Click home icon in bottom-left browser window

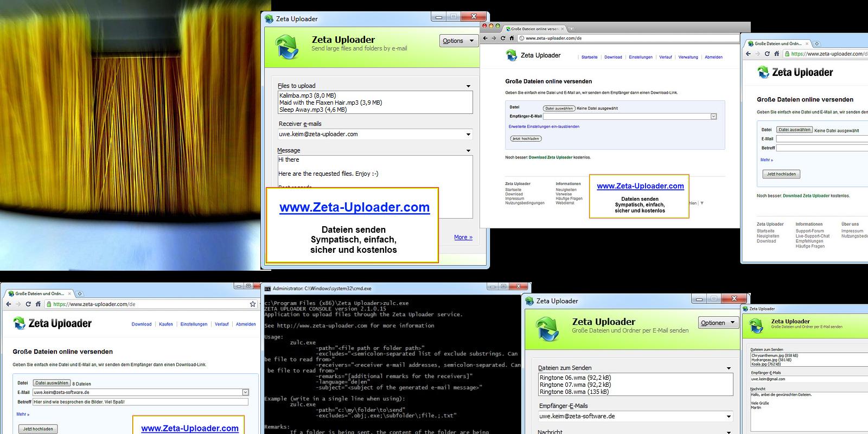pos(37,304)
